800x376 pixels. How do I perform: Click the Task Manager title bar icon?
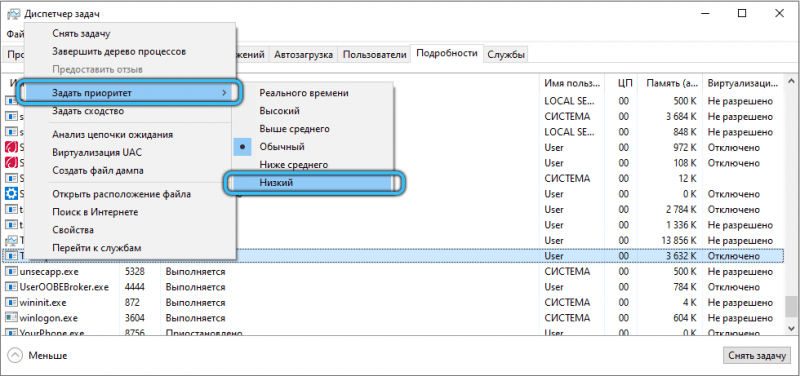point(14,14)
